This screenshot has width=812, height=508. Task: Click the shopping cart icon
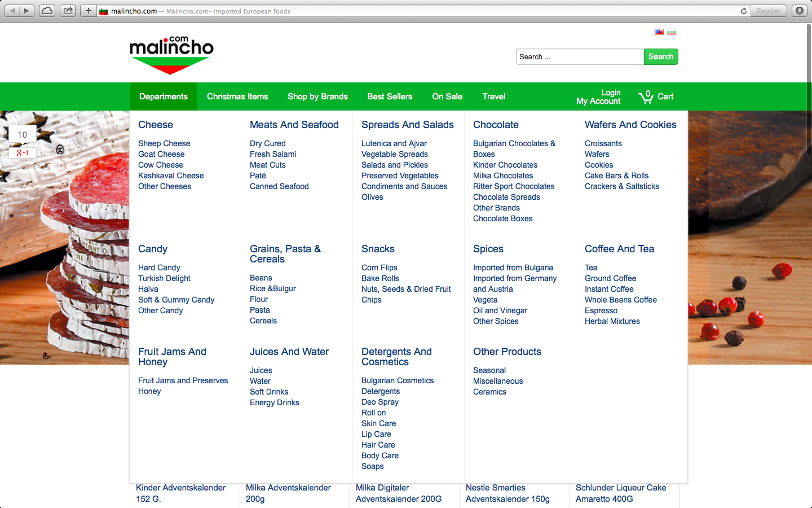pyautogui.click(x=645, y=97)
